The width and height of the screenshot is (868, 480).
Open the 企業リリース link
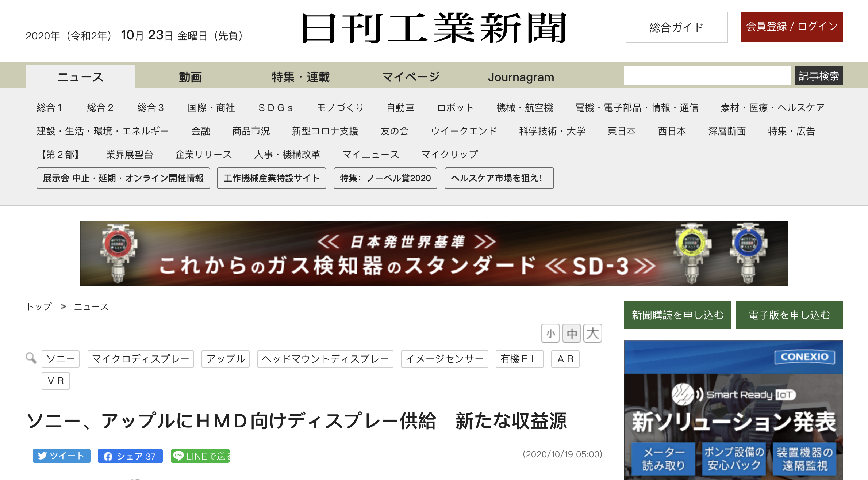(203, 155)
